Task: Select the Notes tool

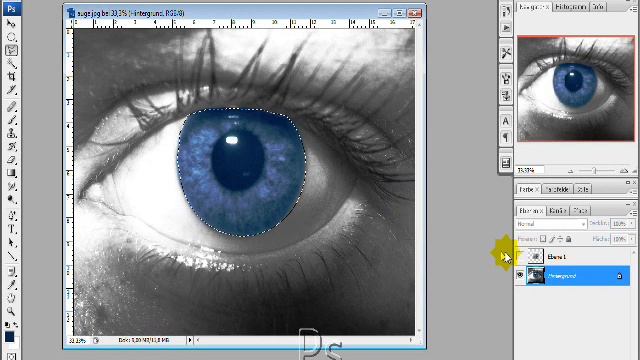Action: (11, 271)
